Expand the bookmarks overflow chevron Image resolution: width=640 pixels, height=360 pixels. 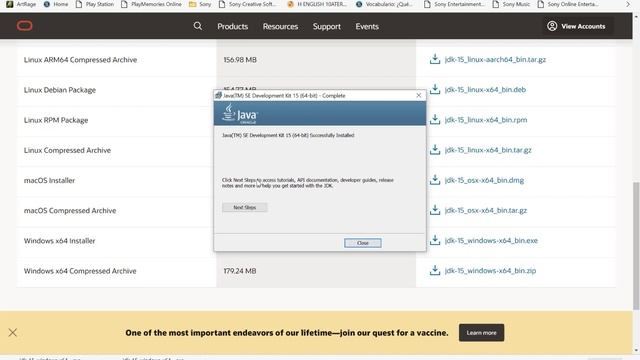point(628,4)
